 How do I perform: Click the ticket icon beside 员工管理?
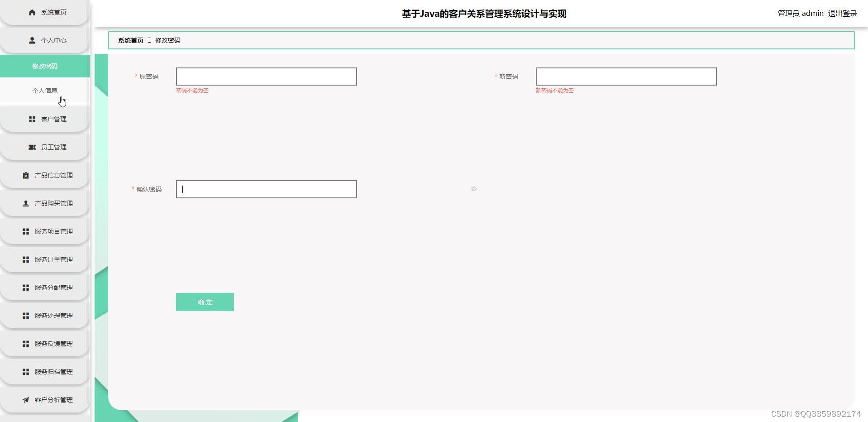(32, 147)
